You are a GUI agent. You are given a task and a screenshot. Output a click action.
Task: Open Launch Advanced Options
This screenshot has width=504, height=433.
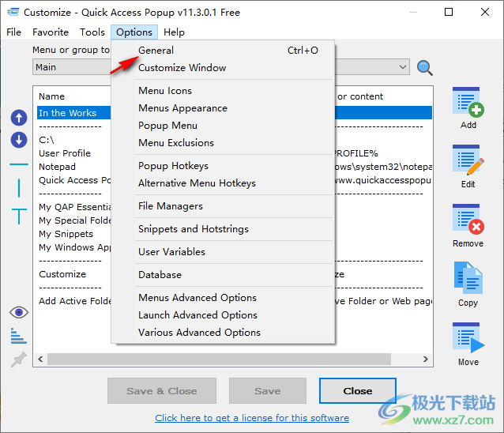[223, 315]
